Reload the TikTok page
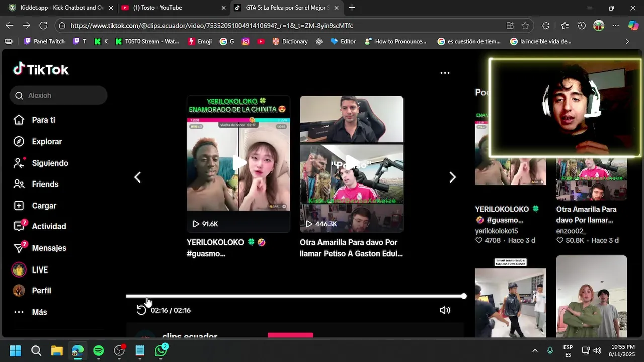 click(x=43, y=25)
